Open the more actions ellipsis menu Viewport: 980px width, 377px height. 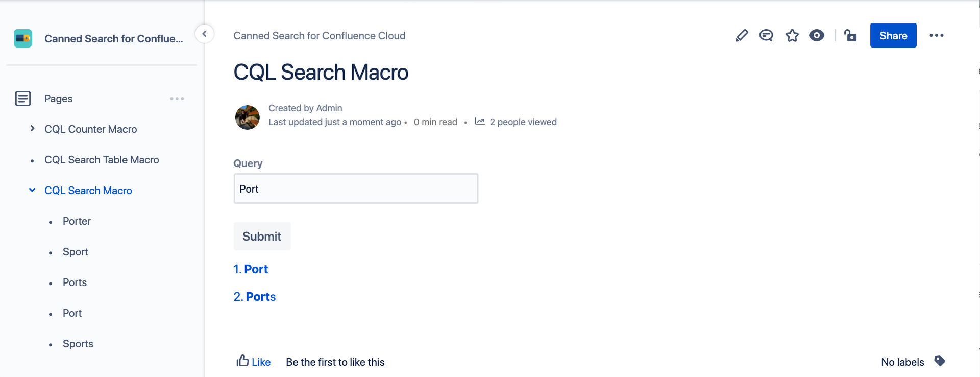937,36
